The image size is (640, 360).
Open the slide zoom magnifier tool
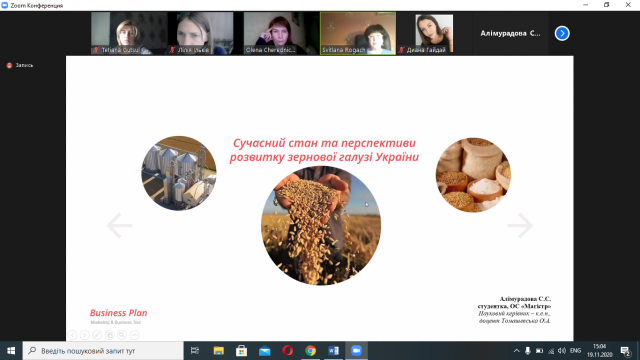[122, 335]
